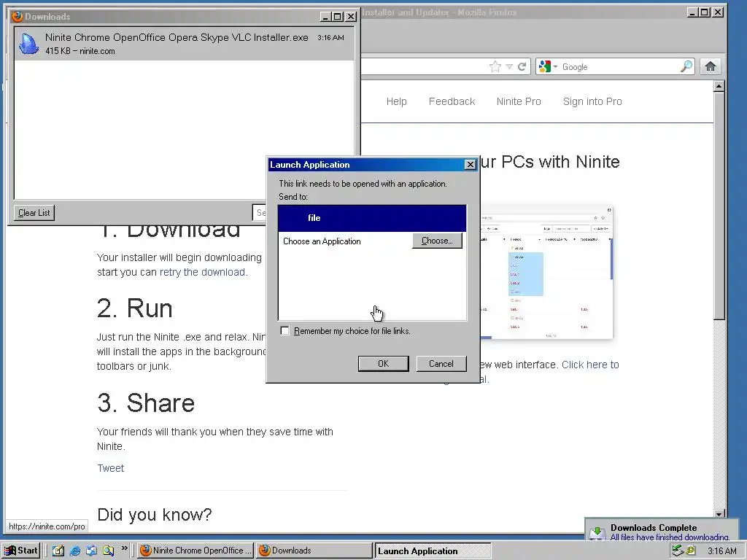Launch Internet Explorer from quick launch

tap(75, 551)
